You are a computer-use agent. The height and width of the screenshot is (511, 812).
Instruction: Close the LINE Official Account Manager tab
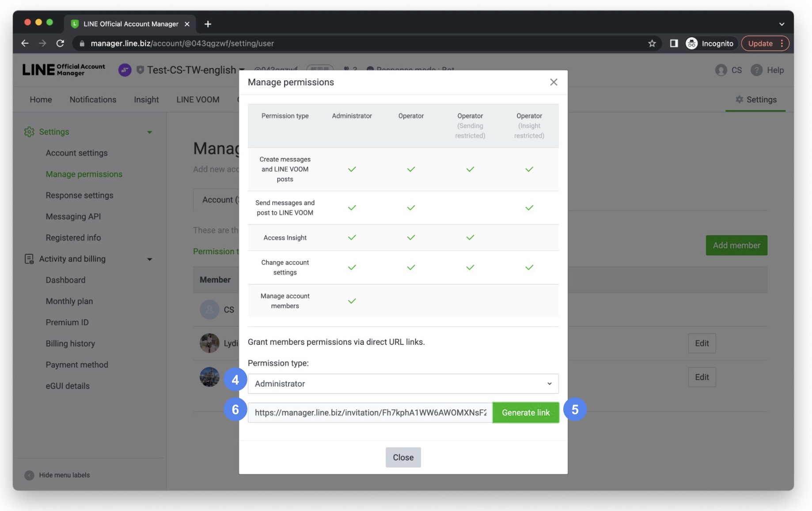(187, 24)
